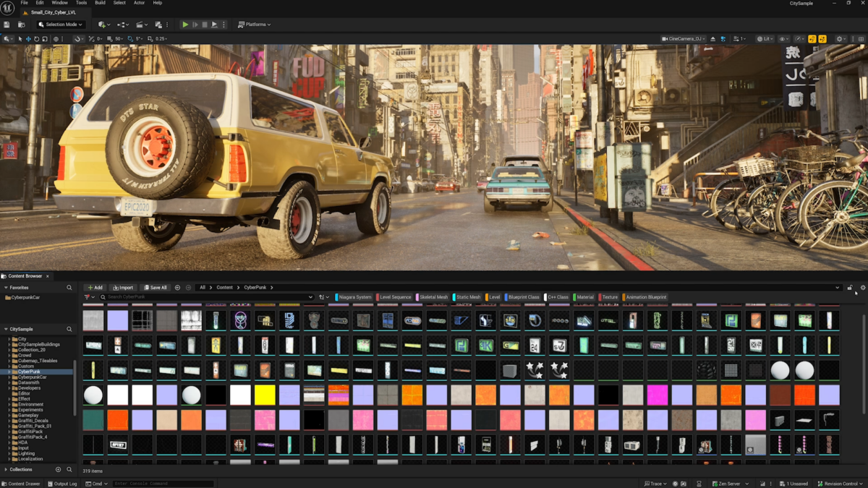Open the Add content cube-plus dropdown
The width and height of the screenshot is (868, 488).
pyautogui.click(x=104, y=25)
